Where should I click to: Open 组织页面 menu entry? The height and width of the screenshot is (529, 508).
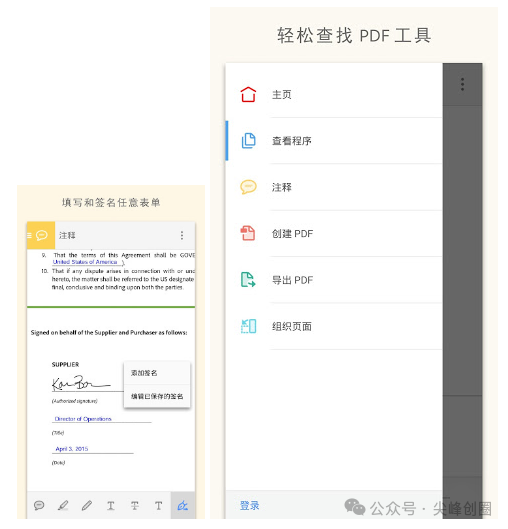(334, 326)
